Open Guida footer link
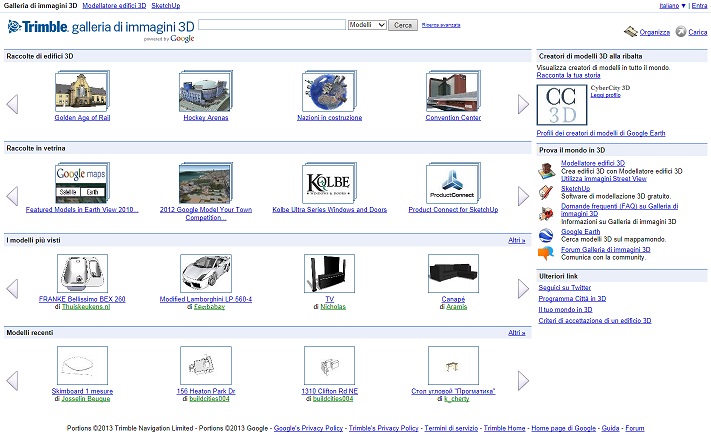711x438 pixels. [610, 428]
